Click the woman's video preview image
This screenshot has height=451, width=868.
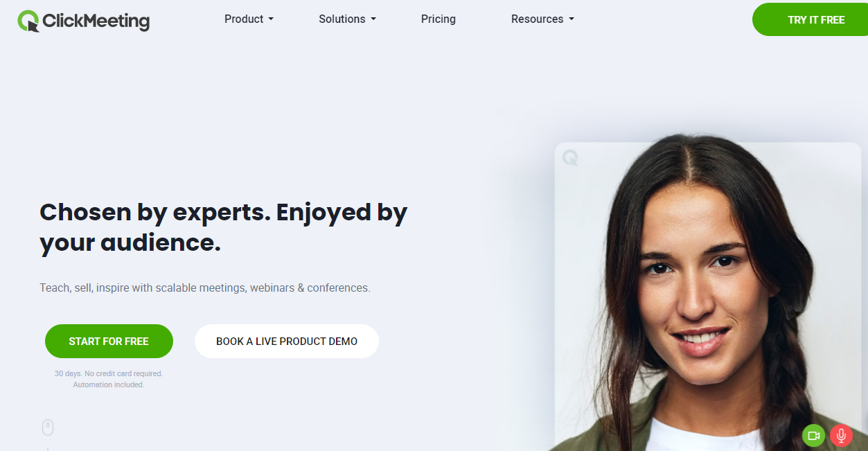coord(708,297)
